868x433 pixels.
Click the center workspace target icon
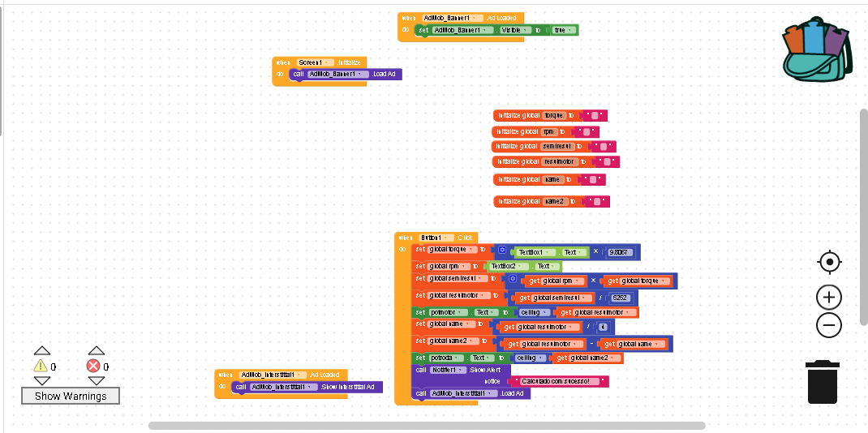pyautogui.click(x=829, y=262)
